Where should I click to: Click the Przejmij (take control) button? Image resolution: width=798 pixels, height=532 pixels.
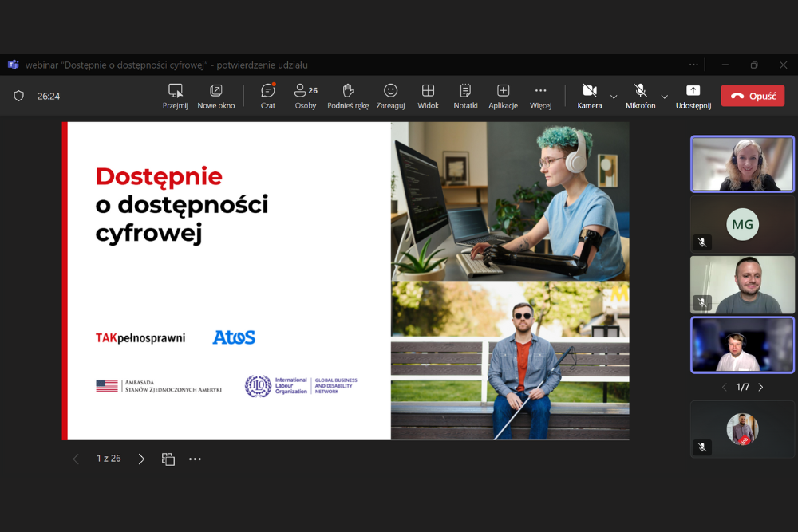tap(175, 97)
